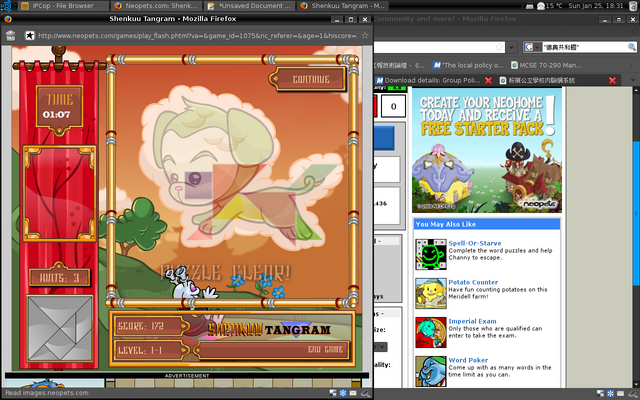Screen dimensions: 640x400
Task: Open the search engine dropdown in background Firefox
Action: 538,47
